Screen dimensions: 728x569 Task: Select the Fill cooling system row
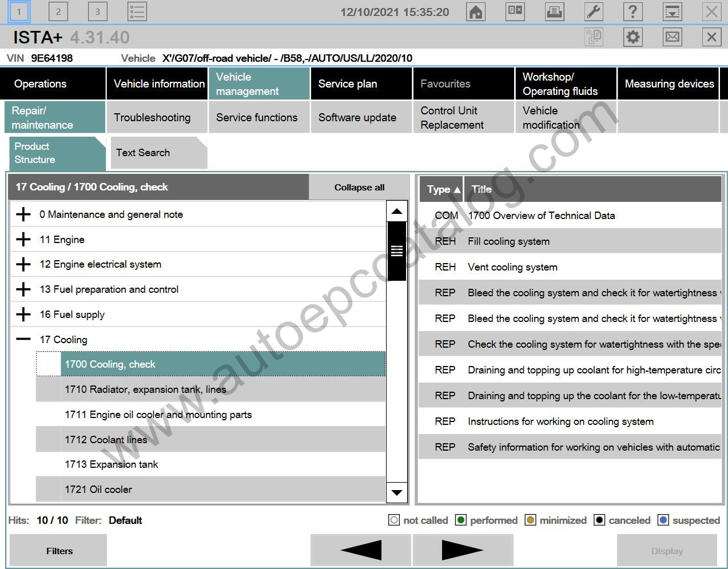coord(570,241)
